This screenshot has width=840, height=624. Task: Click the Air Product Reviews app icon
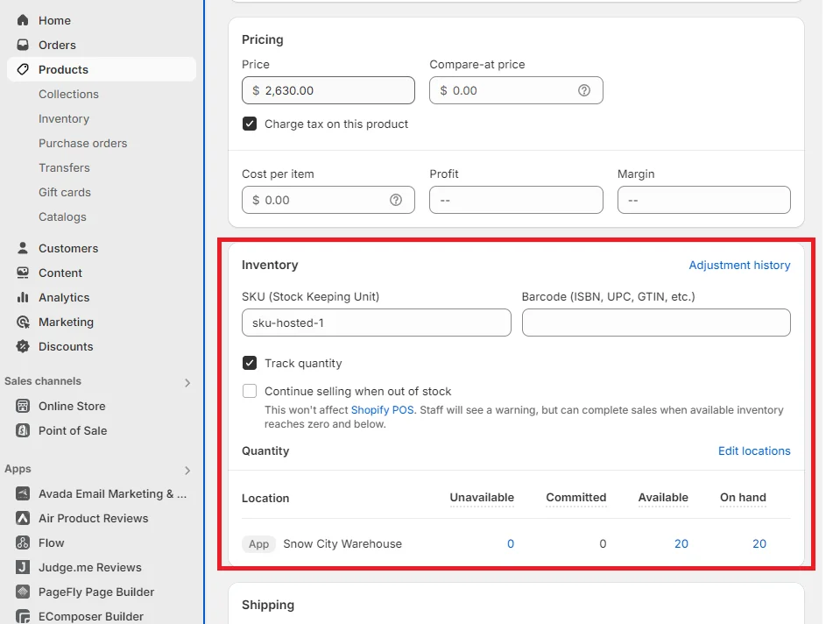coord(23,518)
